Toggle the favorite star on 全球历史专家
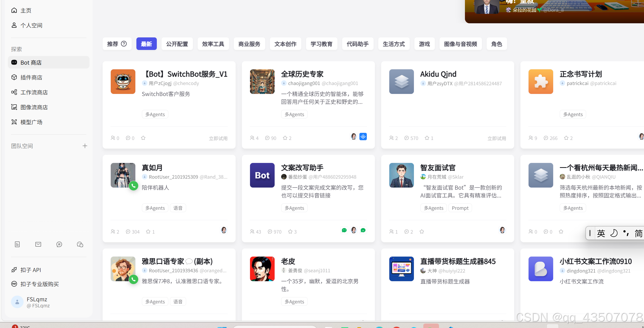This screenshot has height=328, width=644. (285, 138)
